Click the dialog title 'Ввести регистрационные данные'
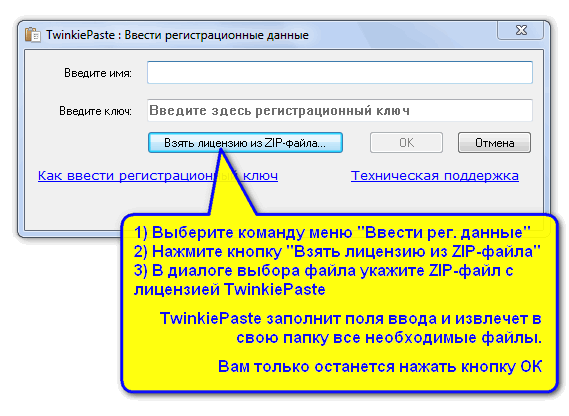This screenshot has height=416, width=569. pos(217,35)
